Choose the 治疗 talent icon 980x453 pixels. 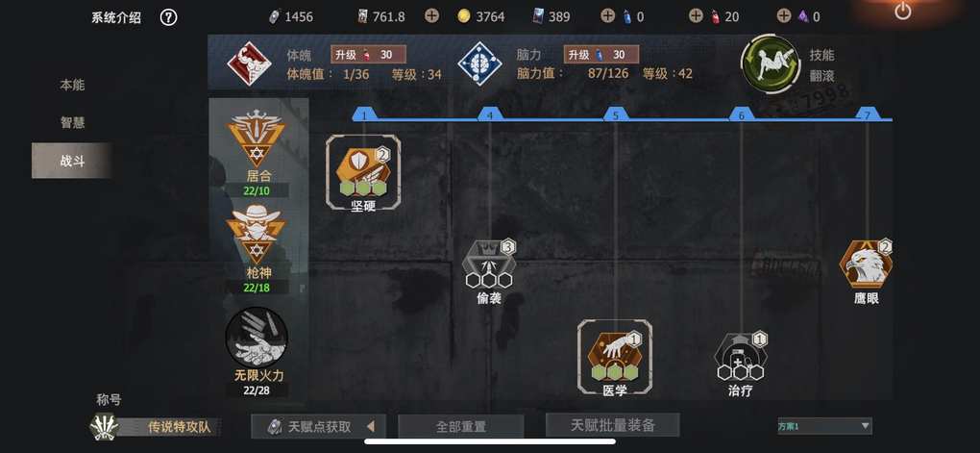[x=741, y=356]
